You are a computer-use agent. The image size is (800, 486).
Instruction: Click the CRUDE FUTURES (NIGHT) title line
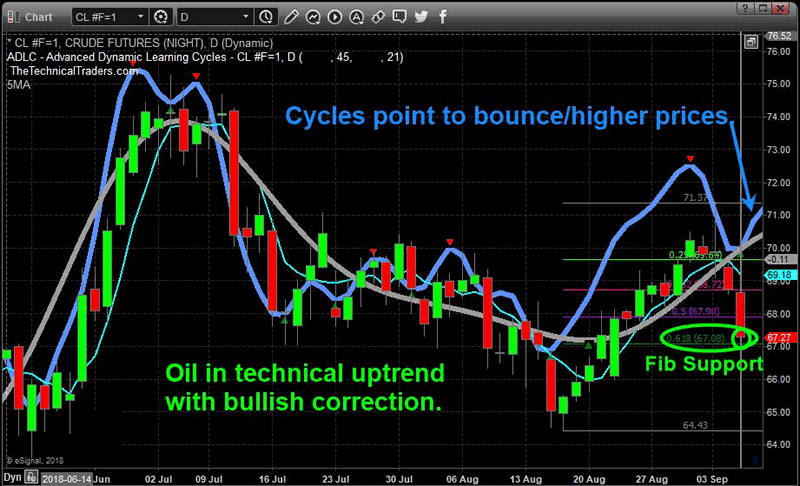pyautogui.click(x=140, y=43)
